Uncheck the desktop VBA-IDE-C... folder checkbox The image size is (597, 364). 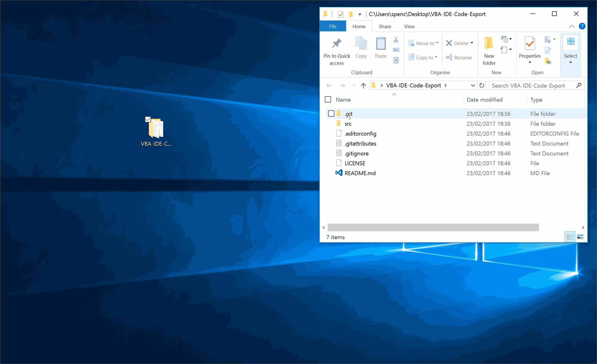pos(148,119)
